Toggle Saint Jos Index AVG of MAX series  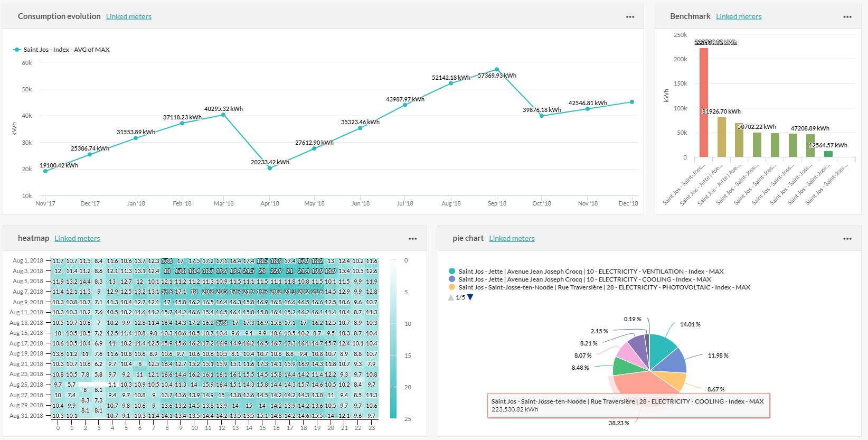click(x=61, y=50)
